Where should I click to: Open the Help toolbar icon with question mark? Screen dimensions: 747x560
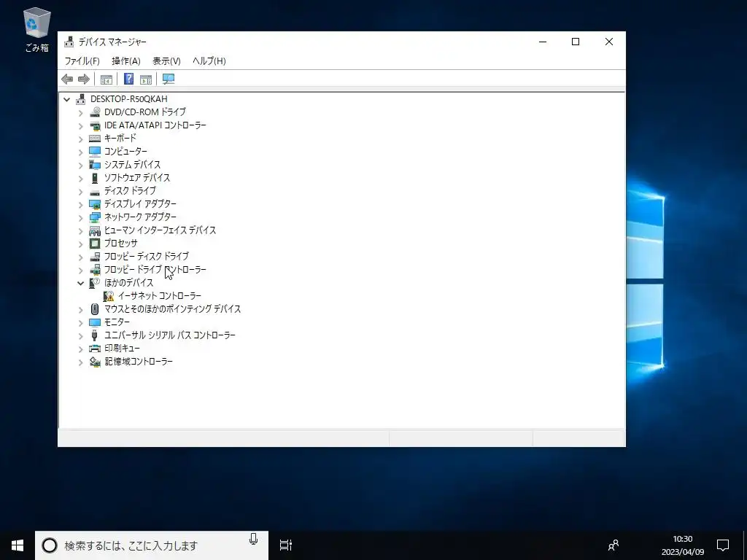pyautogui.click(x=128, y=79)
